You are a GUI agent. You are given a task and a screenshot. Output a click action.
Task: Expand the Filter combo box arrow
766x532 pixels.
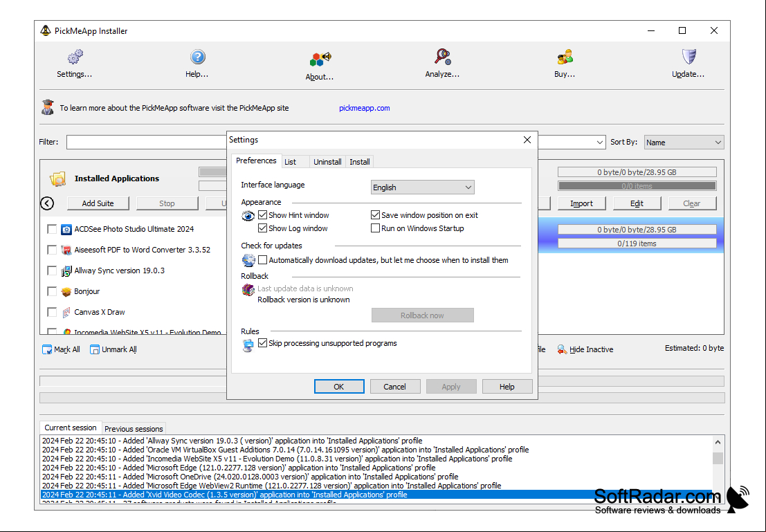coord(599,142)
